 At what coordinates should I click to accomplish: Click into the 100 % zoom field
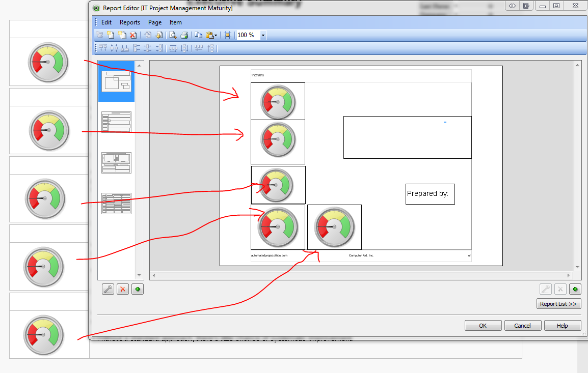[x=248, y=35]
